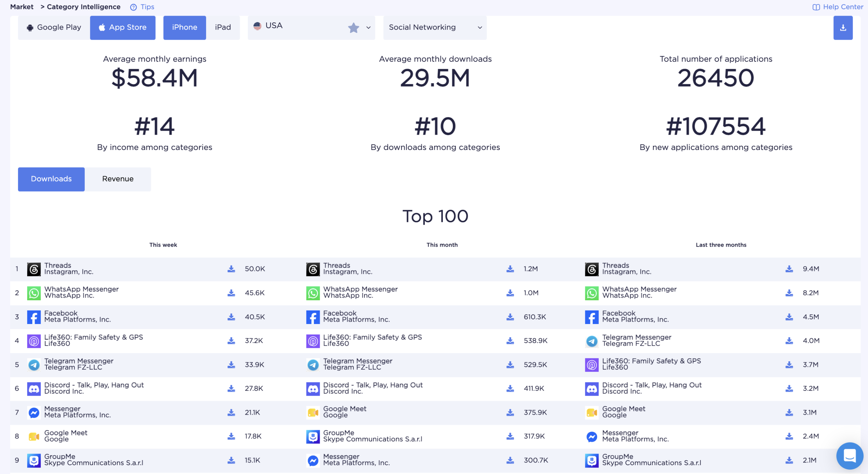Click "3.2M" Discord downloads value
868x474 pixels.
pos(810,388)
